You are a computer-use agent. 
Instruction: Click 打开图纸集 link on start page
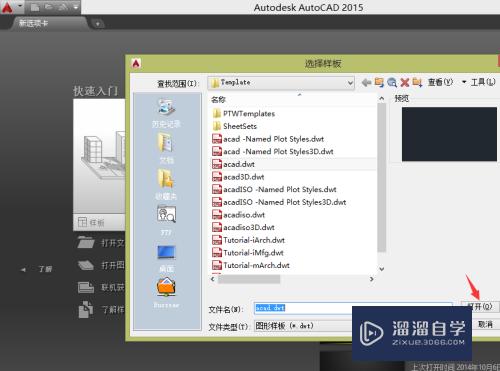pos(101,265)
